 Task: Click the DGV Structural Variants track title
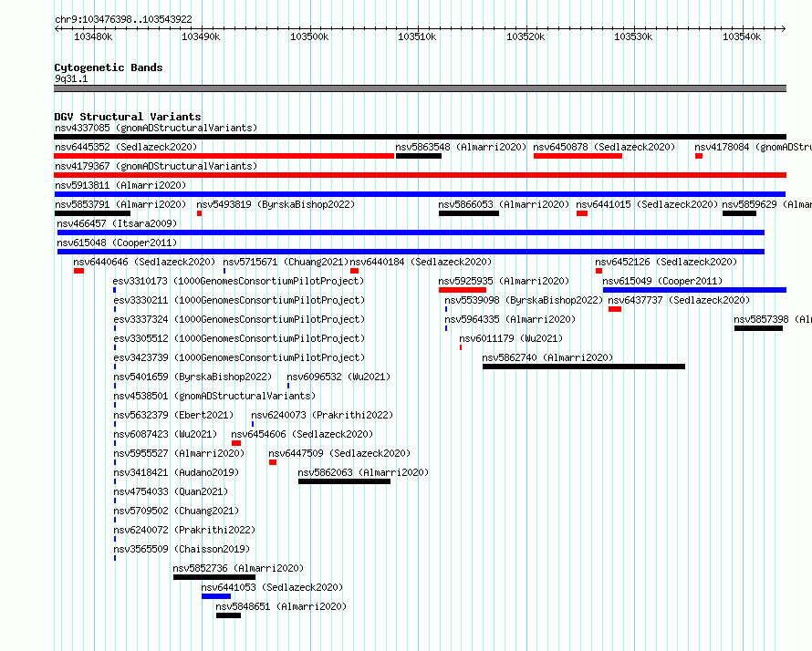(128, 117)
